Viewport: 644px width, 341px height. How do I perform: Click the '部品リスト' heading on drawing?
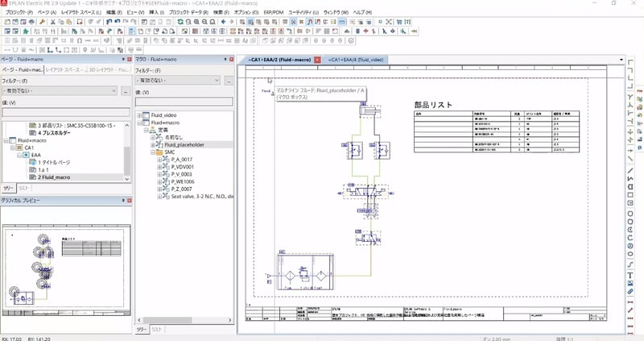(433, 105)
